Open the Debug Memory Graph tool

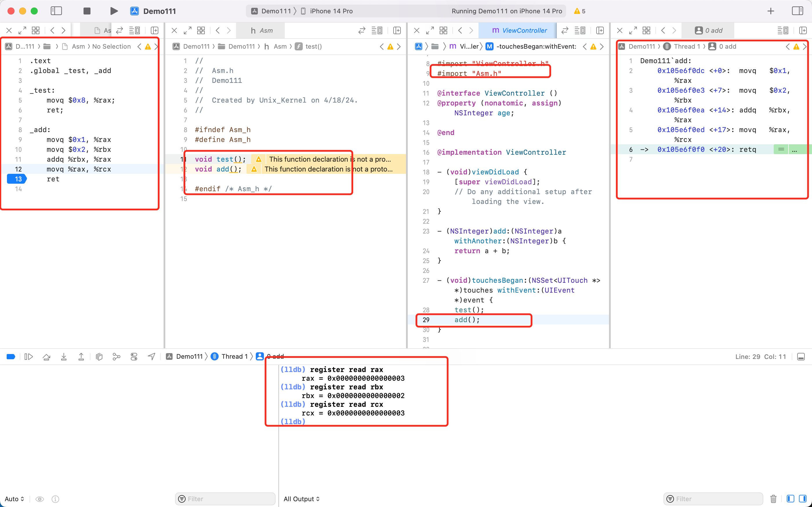pos(116,357)
